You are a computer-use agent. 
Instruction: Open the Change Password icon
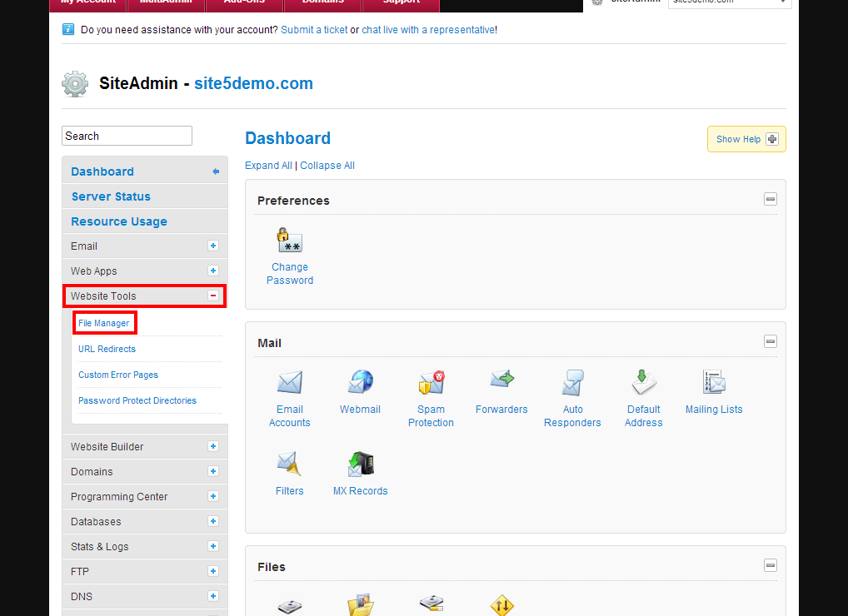click(290, 241)
